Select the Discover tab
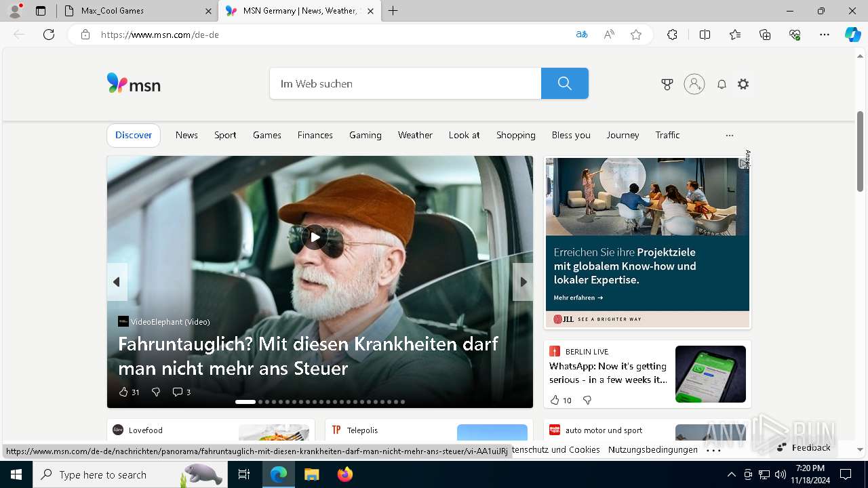868x488 pixels. click(x=134, y=135)
